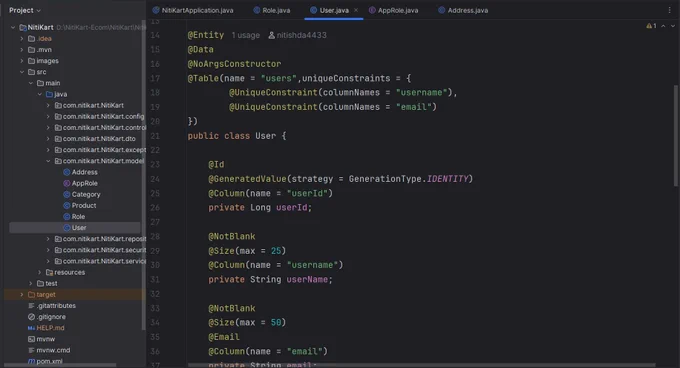The height and width of the screenshot is (368, 680).
Task: Expand the images folder
Action: coord(22,61)
